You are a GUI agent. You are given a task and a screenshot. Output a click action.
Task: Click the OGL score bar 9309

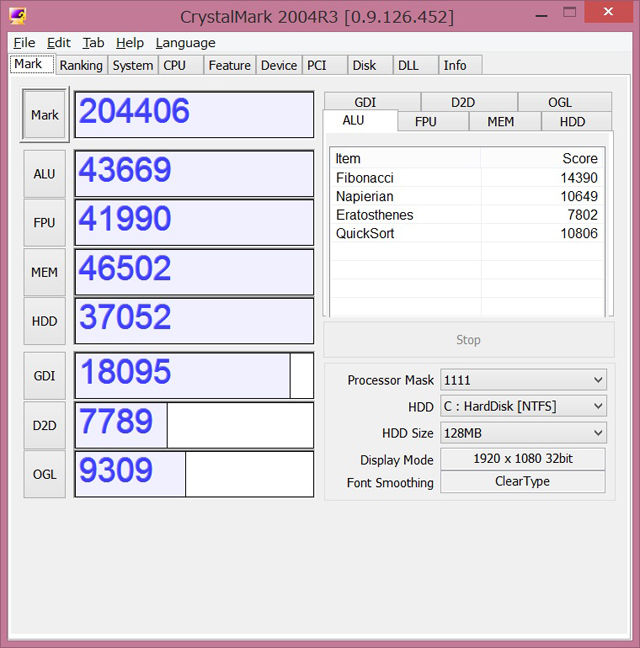[194, 474]
